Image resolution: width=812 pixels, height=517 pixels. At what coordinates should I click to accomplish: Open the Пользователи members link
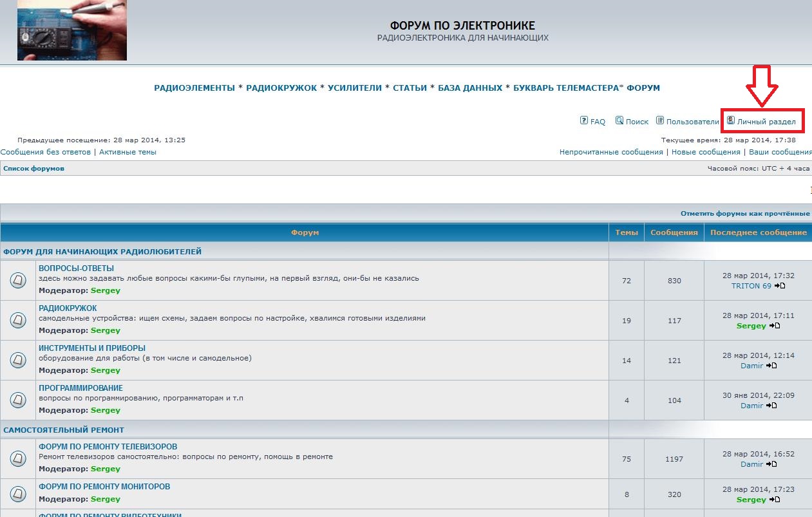(x=692, y=122)
